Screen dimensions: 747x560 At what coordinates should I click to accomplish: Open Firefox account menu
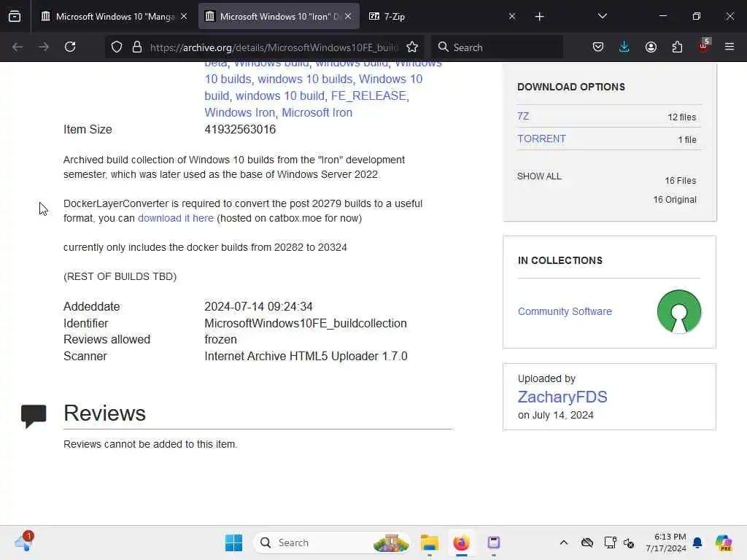[651, 47]
